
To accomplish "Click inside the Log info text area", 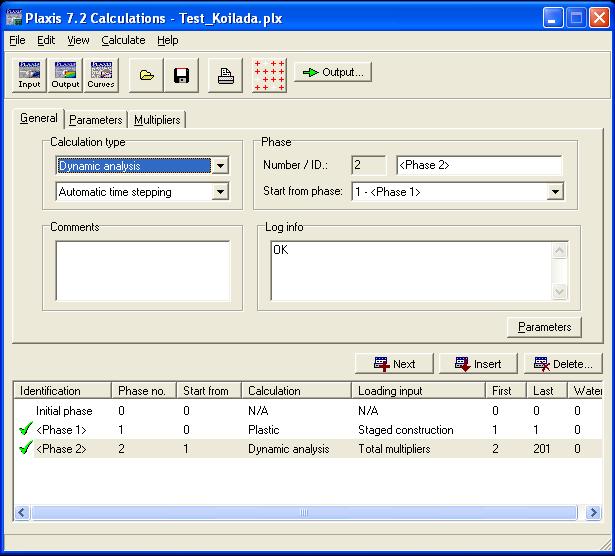I will click(x=411, y=271).
